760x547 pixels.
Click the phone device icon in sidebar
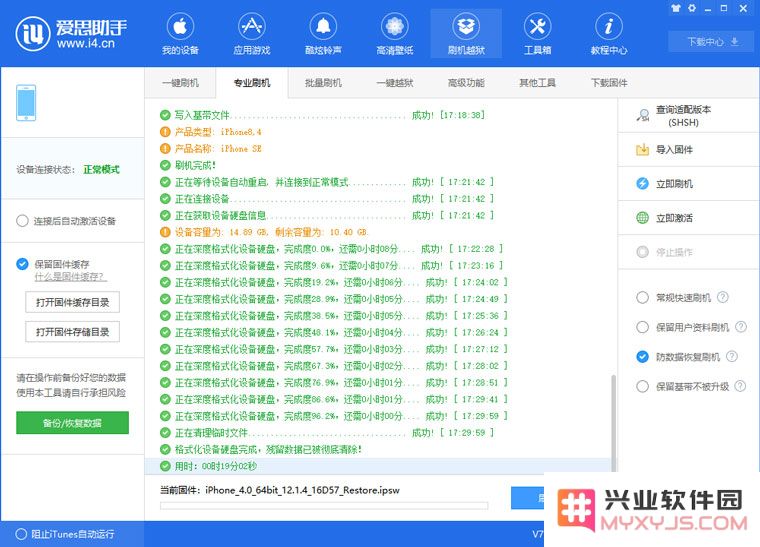coord(26,103)
